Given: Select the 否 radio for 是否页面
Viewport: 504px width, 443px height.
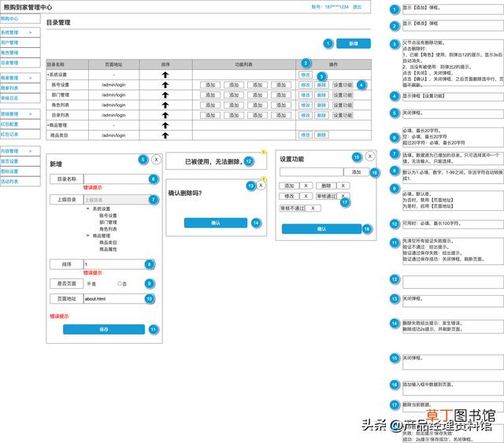Looking at the screenshot, I should click(x=120, y=283).
